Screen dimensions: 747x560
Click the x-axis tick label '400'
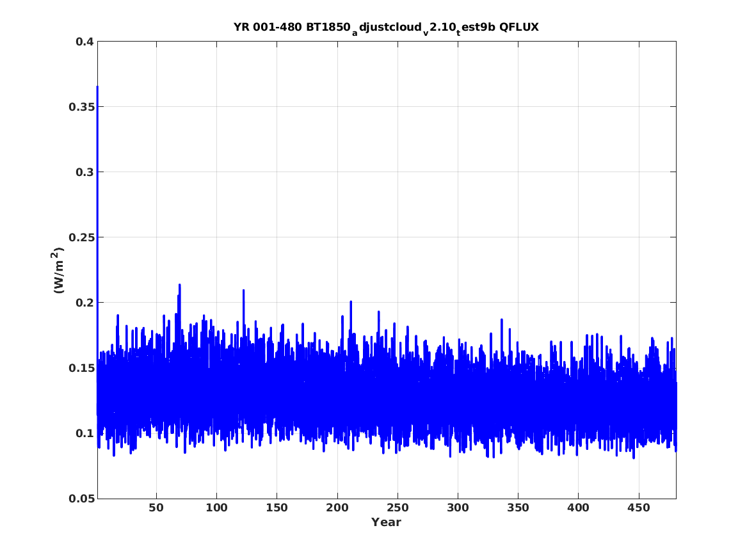tap(579, 508)
